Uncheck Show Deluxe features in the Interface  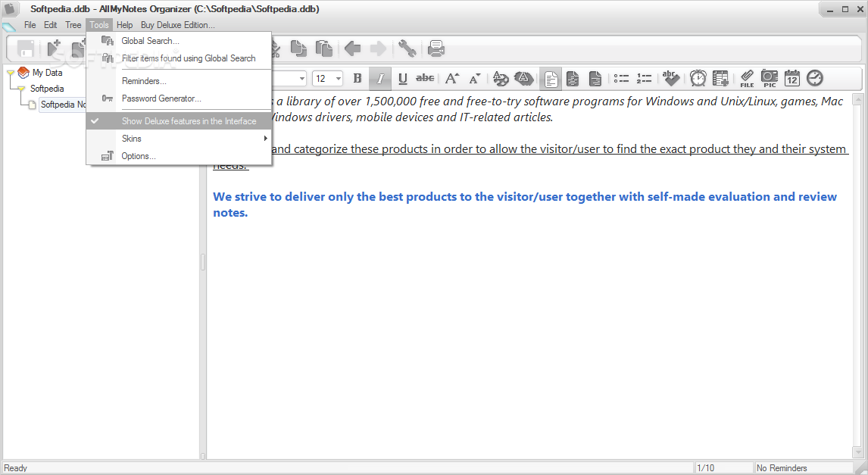[179, 120]
